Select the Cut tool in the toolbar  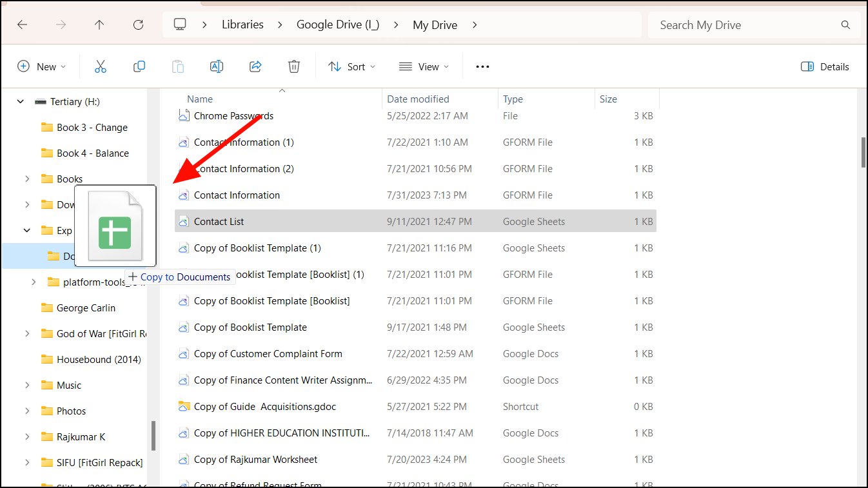point(101,66)
